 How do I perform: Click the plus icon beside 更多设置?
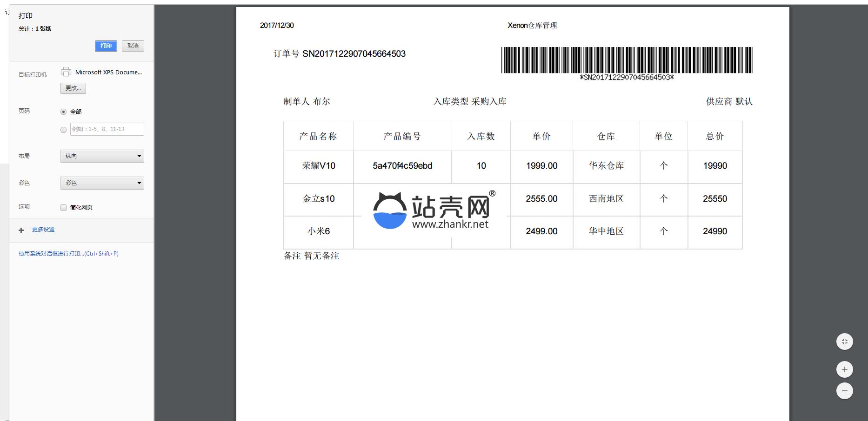[21, 230]
